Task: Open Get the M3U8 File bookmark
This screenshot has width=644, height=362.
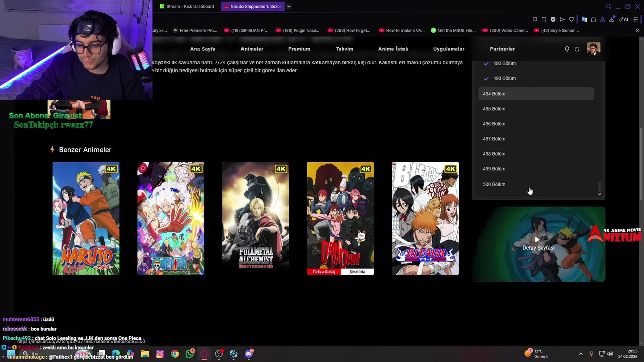Action: [x=453, y=30]
